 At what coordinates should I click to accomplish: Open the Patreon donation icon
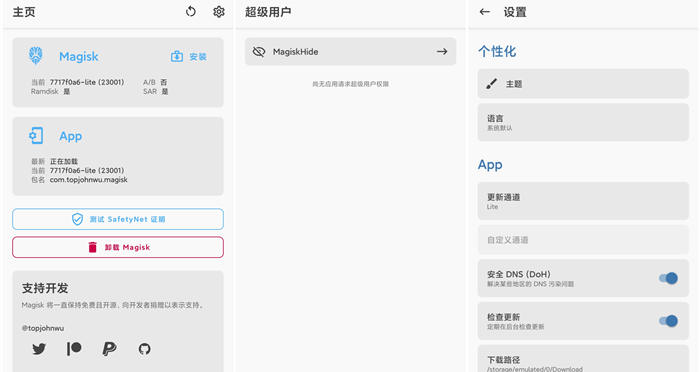pyautogui.click(x=74, y=348)
